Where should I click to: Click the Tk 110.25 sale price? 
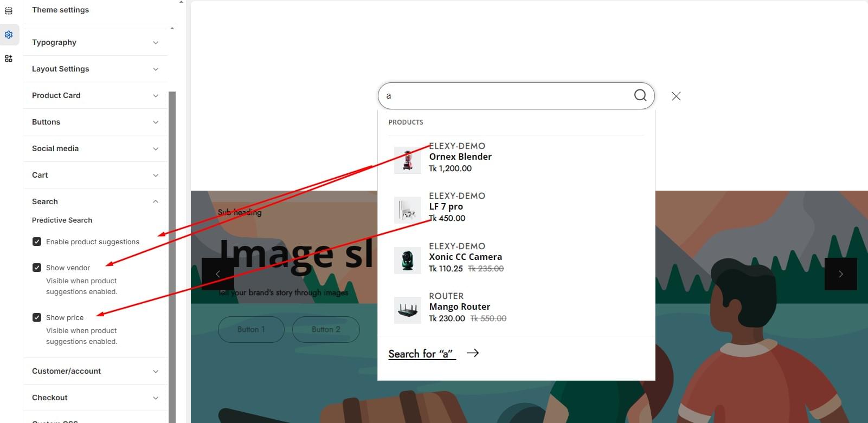pyautogui.click(x=446, y=269)
